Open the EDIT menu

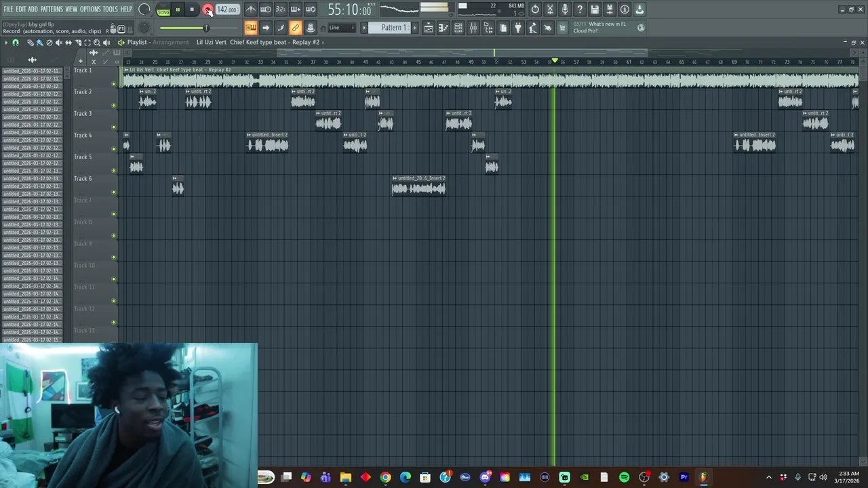pos(21,9)
